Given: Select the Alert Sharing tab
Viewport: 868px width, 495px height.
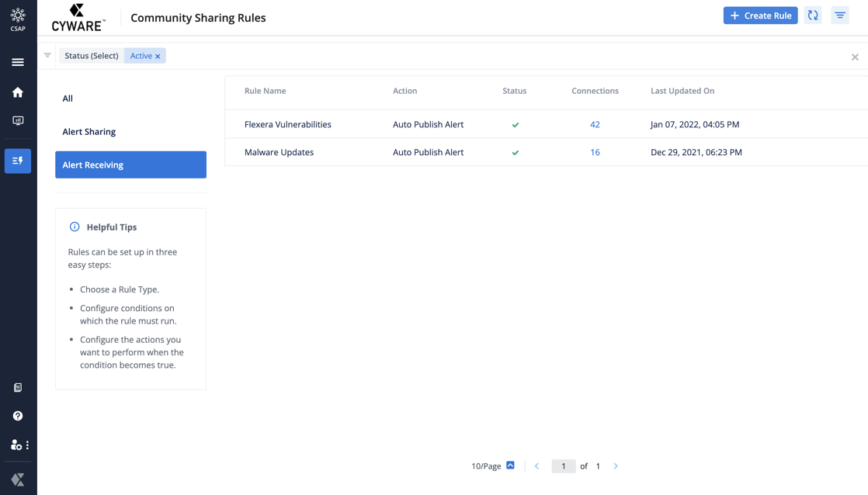Looking at the screenshot, I should (x=89, y=132).
